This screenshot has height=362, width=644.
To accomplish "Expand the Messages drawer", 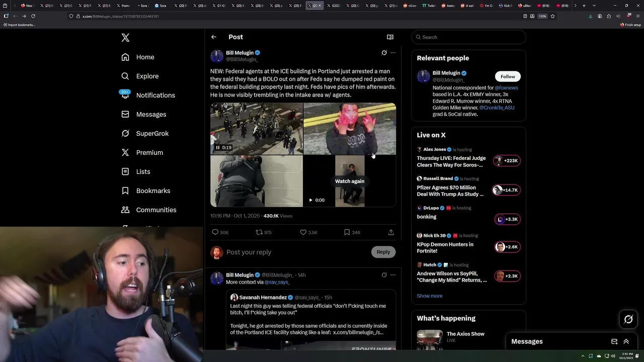I will click(x=626, y=341).
